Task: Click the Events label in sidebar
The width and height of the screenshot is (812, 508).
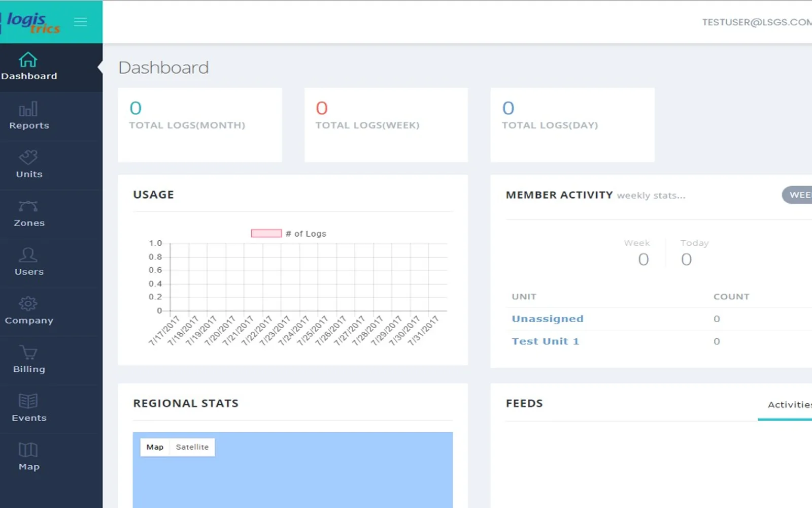Action: (29, 418)
